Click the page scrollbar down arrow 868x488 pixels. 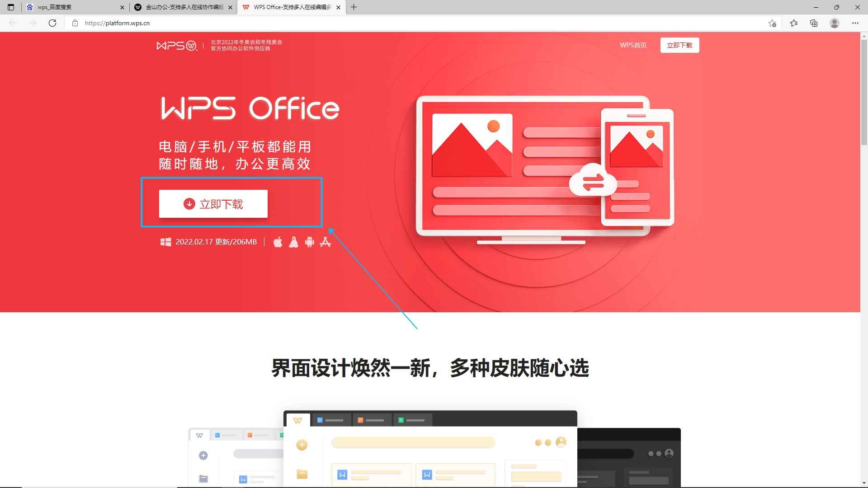[864, 483]
